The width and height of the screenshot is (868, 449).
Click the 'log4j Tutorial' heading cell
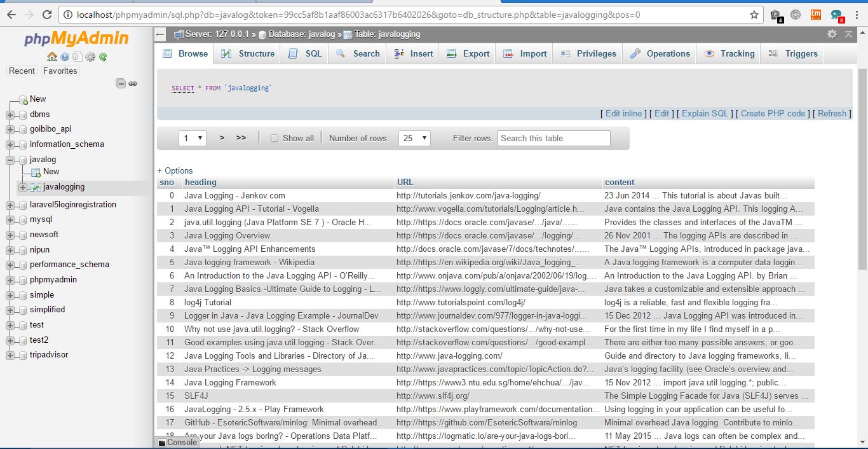point(208,302)
